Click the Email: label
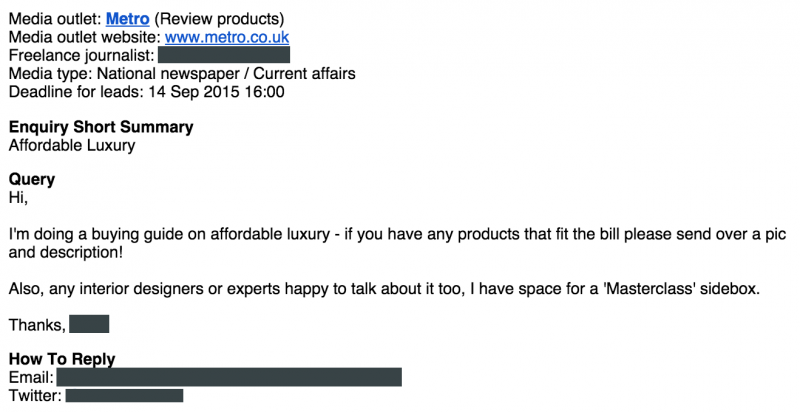 tap(32, 377)
